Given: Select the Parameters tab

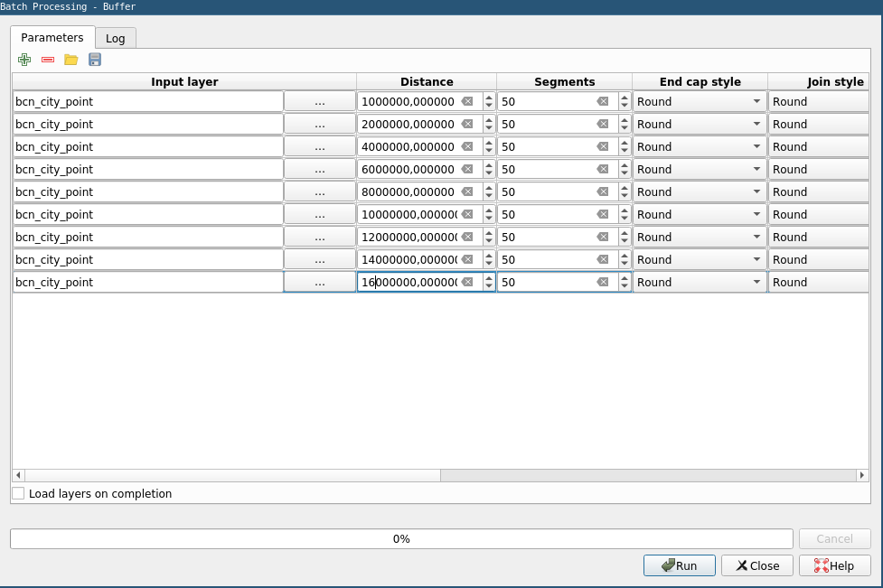Looking at the screenshot, I should pyautogui.click(x=52, y=38).
